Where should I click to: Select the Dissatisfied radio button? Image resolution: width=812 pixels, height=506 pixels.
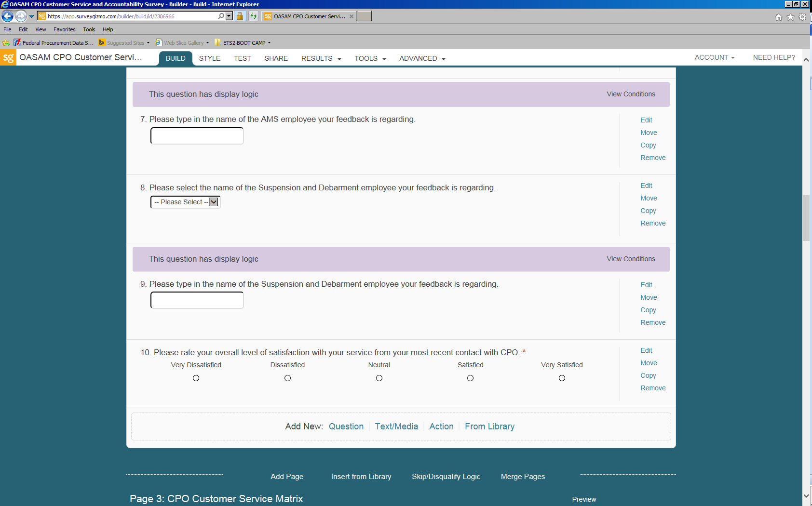[287, 378]
